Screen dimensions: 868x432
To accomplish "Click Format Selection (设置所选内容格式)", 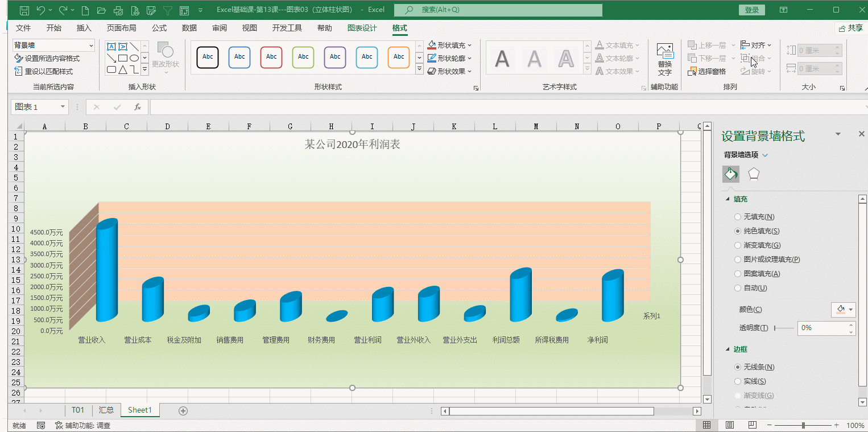I will 47,59.
